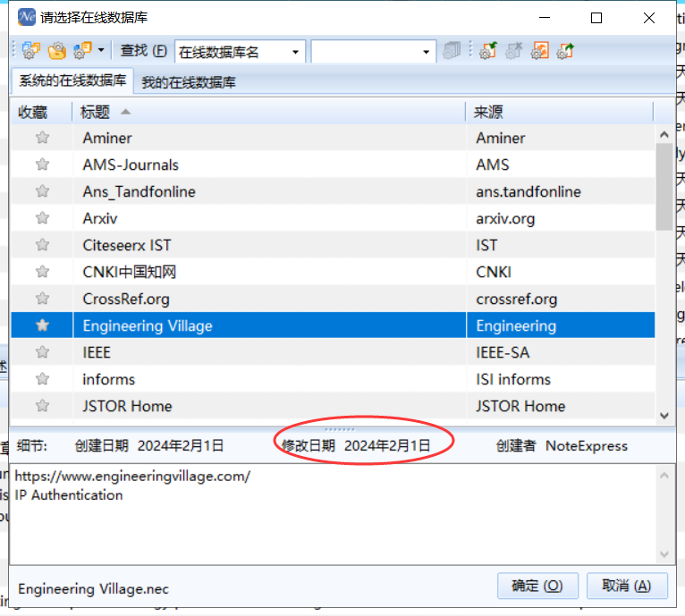Toggle favorite star for CNKI中国知网
Viewport: 685px width, 616px height.
pos(42,271)
